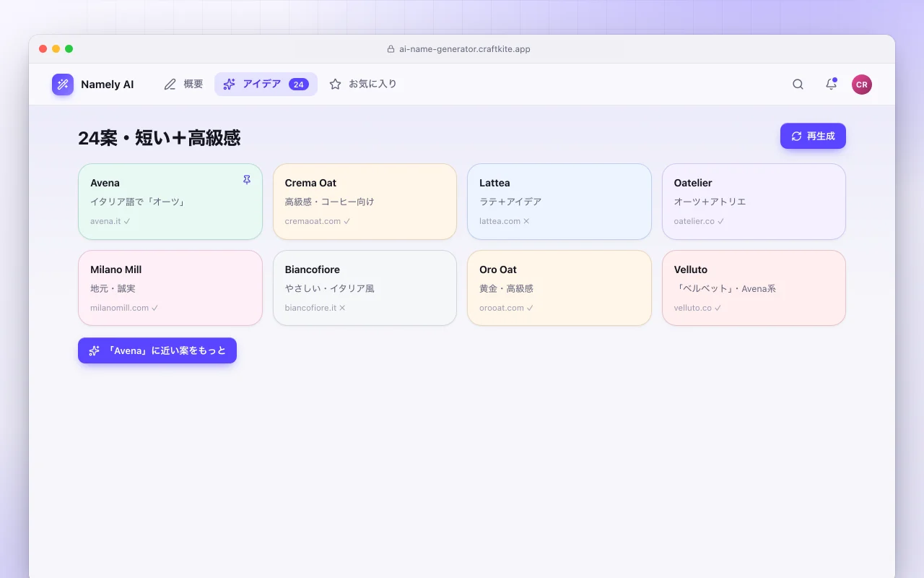Select the アイデア tab
Screen dimensions: 924x578
(x=266, y=85)
